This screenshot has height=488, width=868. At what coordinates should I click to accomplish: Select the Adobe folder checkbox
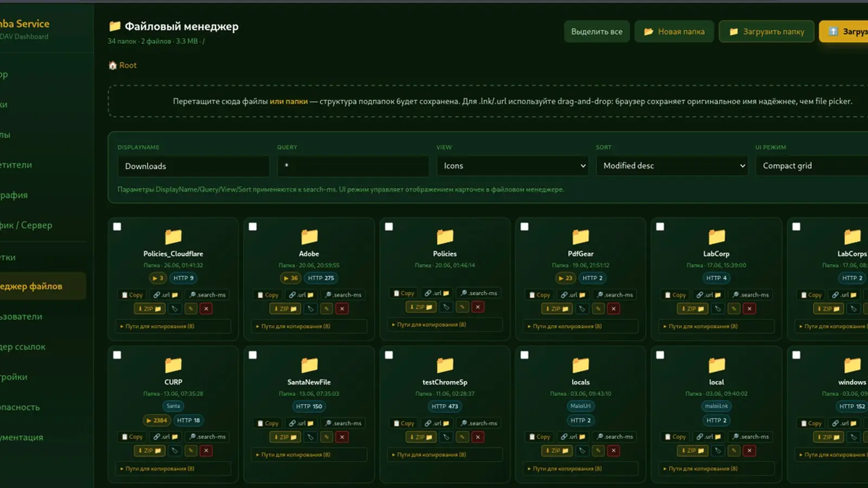click(253, 227)
